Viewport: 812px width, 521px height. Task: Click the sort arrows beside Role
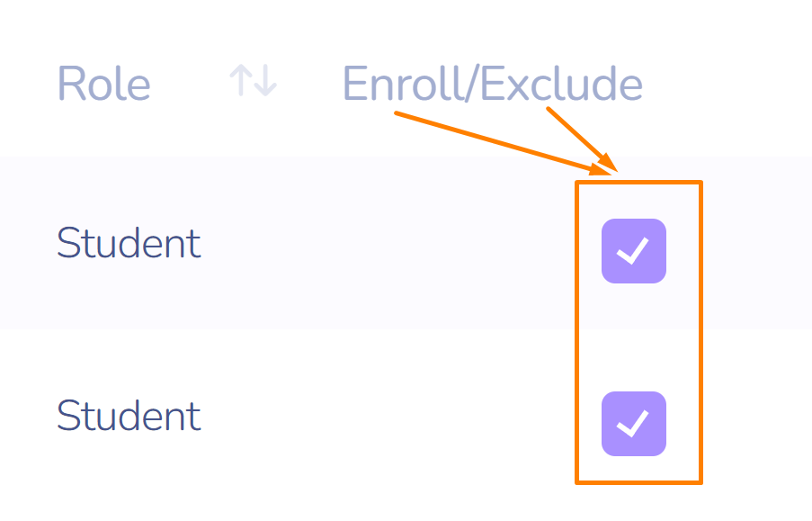coord(253,81)
